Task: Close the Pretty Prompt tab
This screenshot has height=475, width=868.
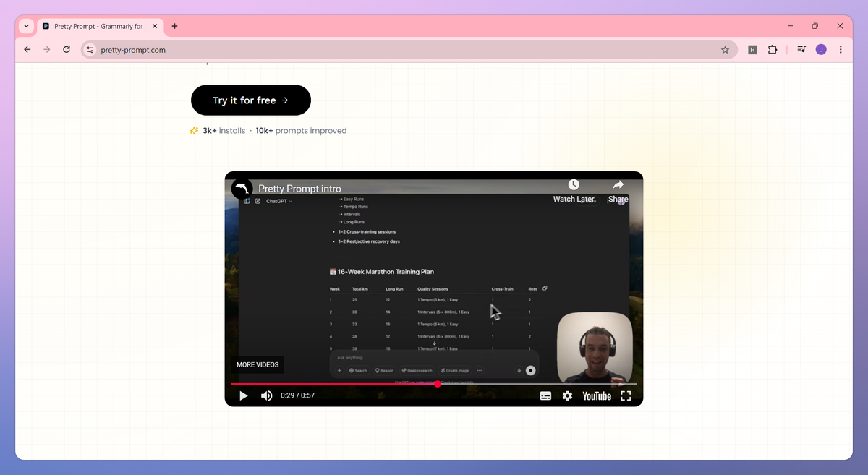Action: (154, 26)
